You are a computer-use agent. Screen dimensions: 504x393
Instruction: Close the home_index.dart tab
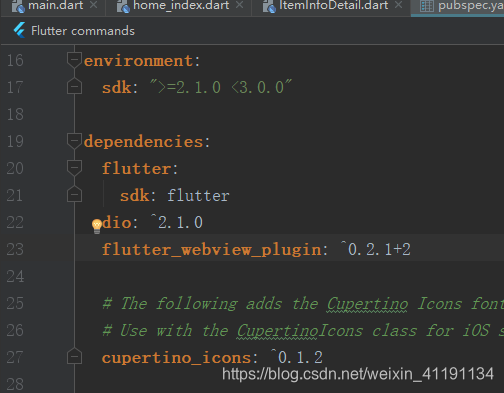coord(239,5)
